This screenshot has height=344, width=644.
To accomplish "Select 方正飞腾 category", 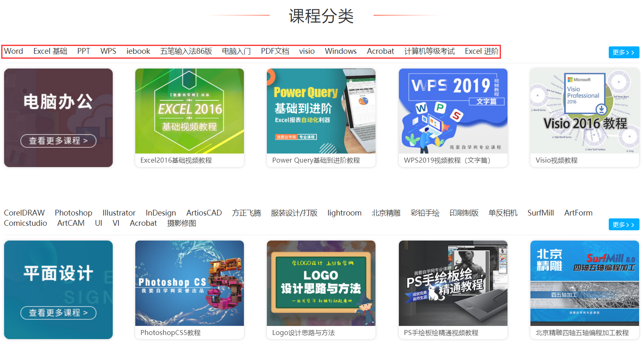I will coord(246,213).
